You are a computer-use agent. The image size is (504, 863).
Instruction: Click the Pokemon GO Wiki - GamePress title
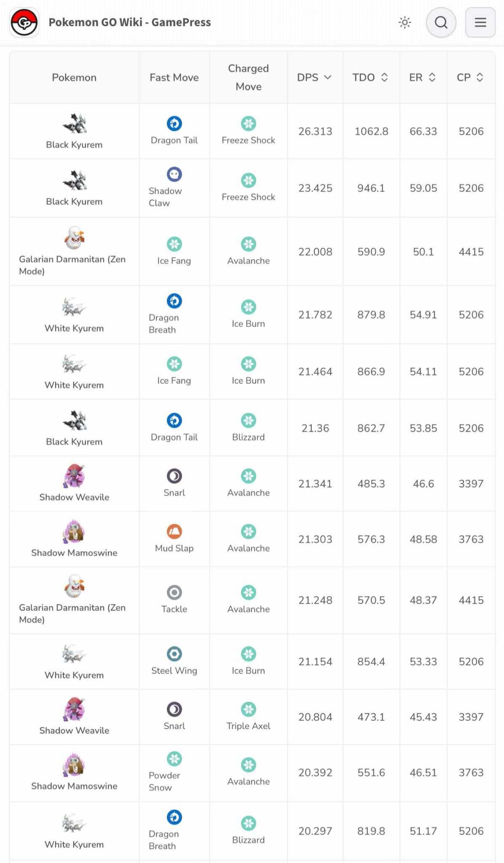130,22
